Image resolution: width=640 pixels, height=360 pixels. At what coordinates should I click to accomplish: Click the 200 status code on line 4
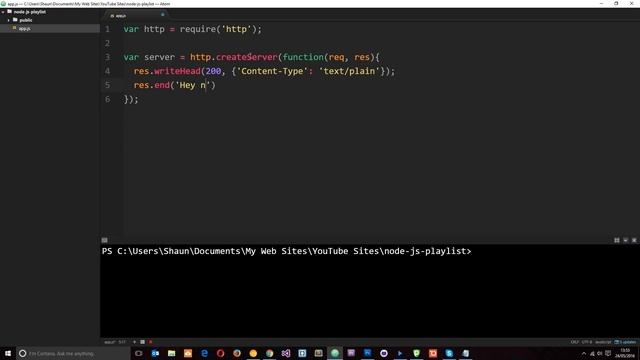click(x=213, y=71)
